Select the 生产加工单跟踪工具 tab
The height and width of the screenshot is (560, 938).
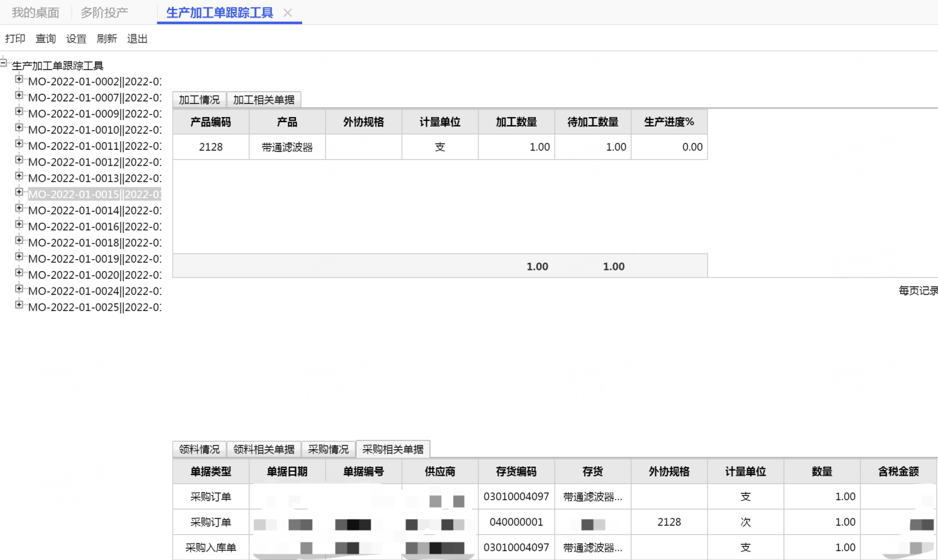tap(220, 13)
